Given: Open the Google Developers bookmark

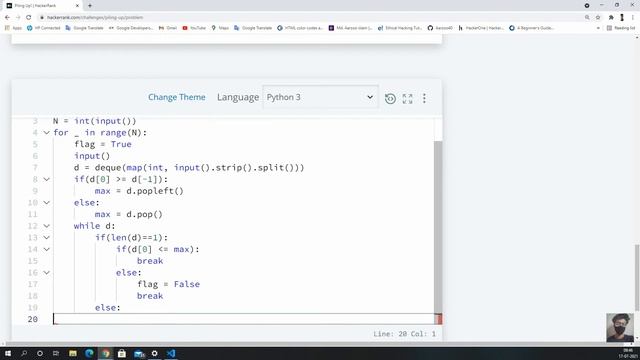Looking at the screenshot, I should [x=131, y=28].
